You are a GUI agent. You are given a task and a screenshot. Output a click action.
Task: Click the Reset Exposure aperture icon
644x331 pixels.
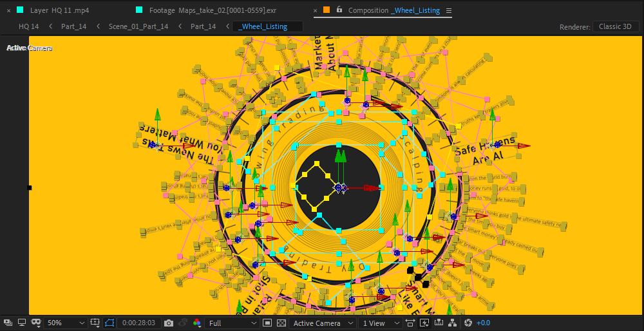pyautogui.click(x=468, y=323)
